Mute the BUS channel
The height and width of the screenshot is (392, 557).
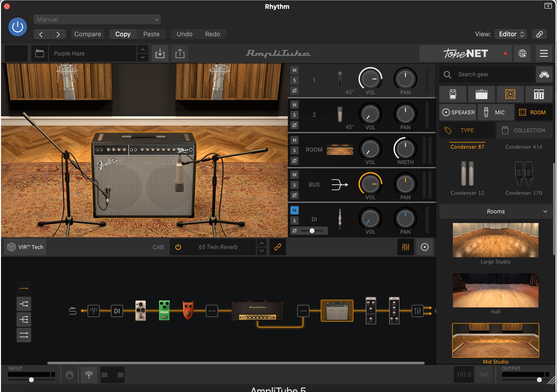click(x=294, y=175)
